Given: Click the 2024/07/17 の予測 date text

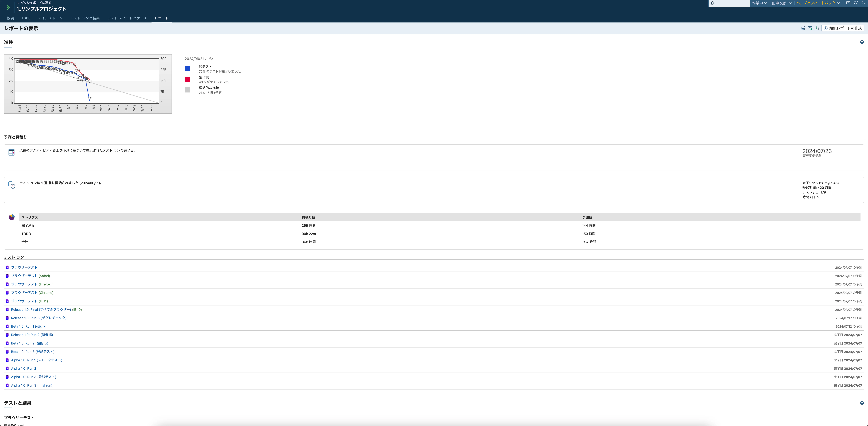Looking at the screenshot, I should [848, 318].
